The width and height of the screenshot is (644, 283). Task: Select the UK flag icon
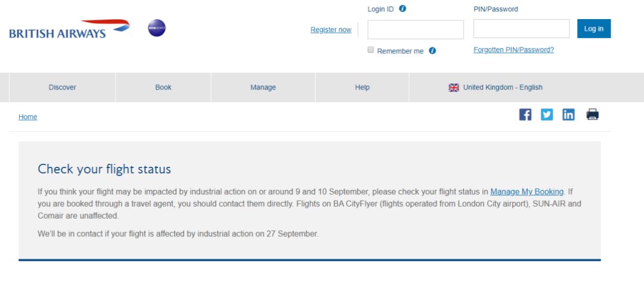pos(454,88)
